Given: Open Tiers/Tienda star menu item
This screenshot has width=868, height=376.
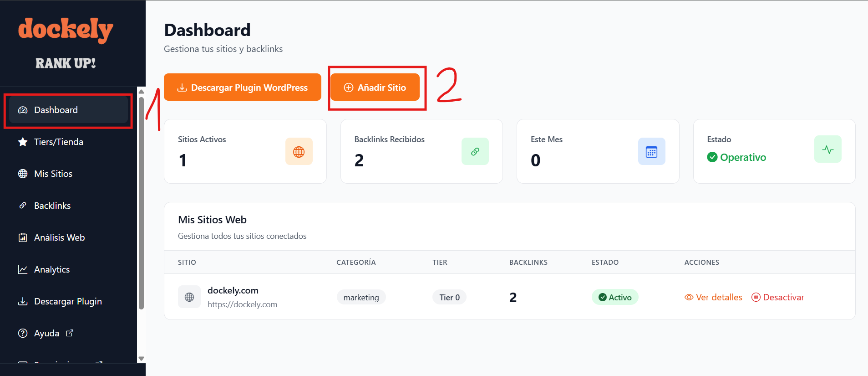Looking at the screenshot, I should tap(58, 142).
